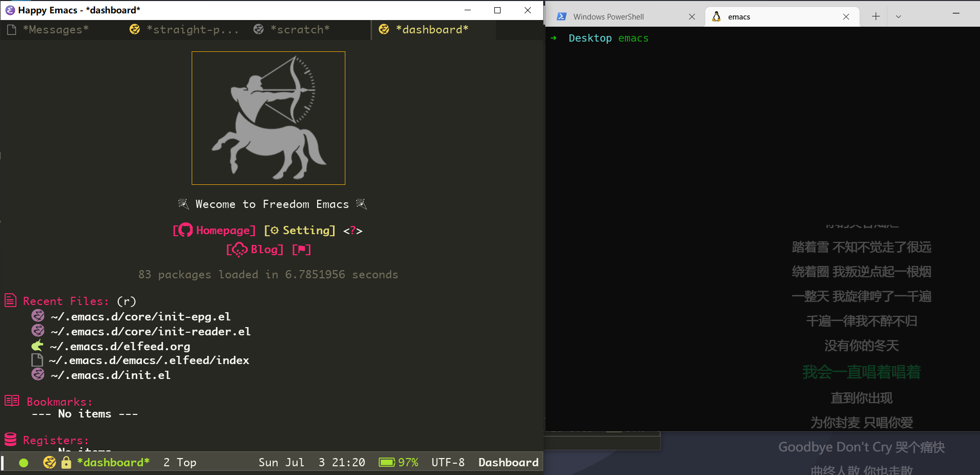Click the PowerShell icon on terminal tab
This screenshot has height=475, width=980.
pyautogui.click(x=562, y=16)
